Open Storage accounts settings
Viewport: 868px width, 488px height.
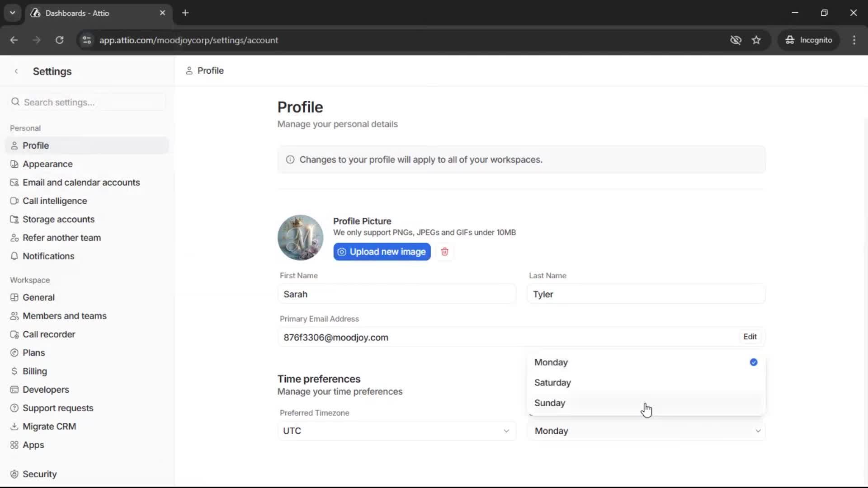tap(58, 220)
